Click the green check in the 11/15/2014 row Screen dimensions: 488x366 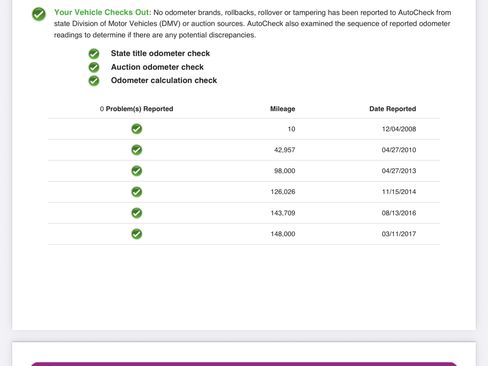[137, 192]
